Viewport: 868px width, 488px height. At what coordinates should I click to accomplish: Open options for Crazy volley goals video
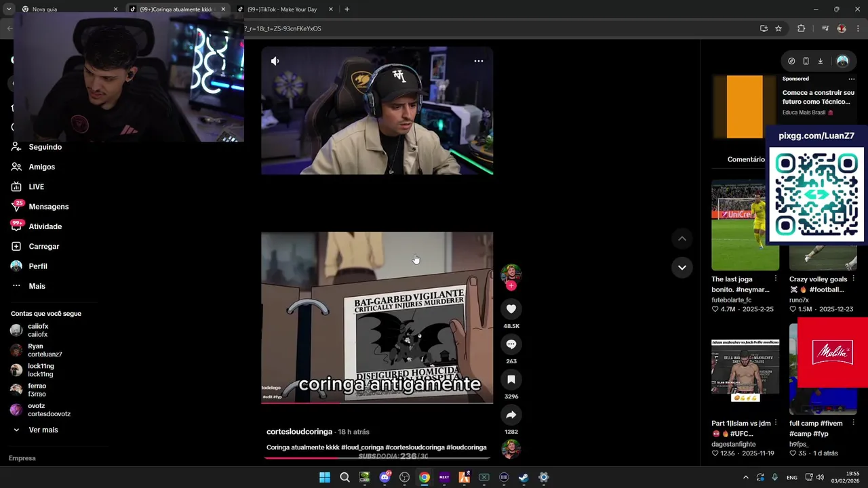(853, 279)
